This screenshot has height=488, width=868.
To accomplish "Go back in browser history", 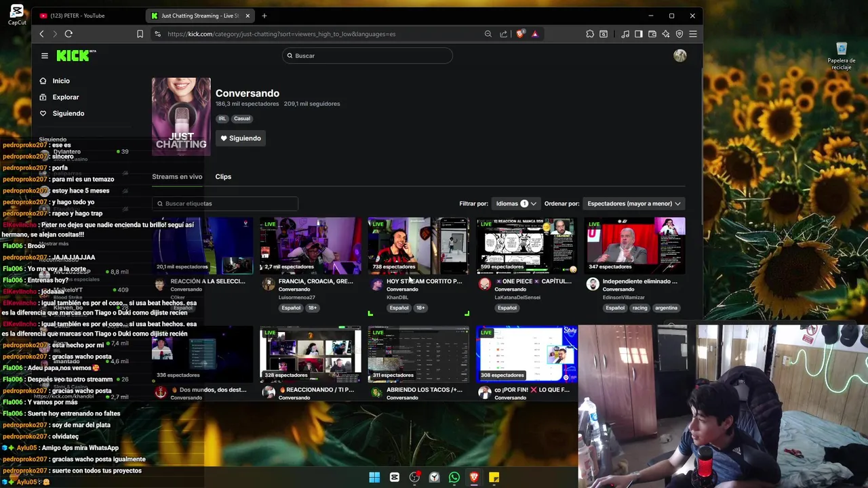I will [x=42, y=34].
